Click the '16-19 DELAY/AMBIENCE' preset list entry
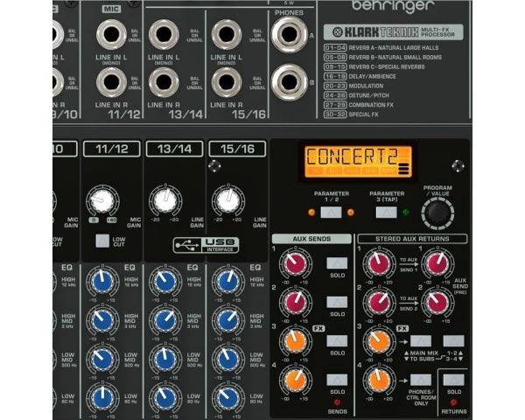The width and height of the screenshot is (525, 420). pyautogui.click(x=360, y=76)
